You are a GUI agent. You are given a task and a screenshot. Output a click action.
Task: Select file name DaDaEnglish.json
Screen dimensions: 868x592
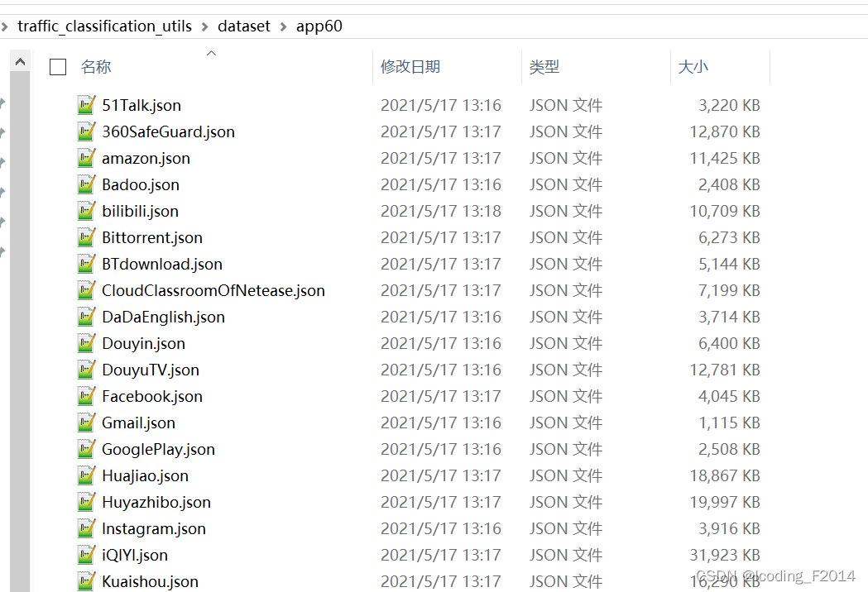[163, 317]
